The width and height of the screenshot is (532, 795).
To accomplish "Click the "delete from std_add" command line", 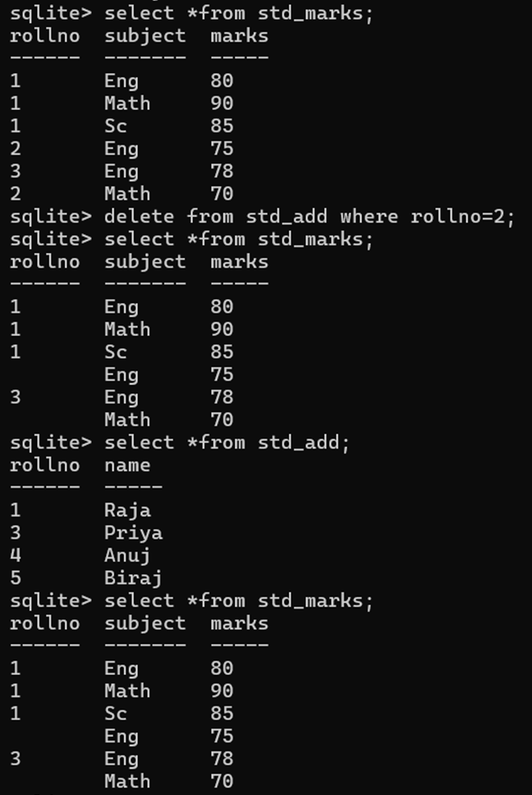I will coord(309,217).
